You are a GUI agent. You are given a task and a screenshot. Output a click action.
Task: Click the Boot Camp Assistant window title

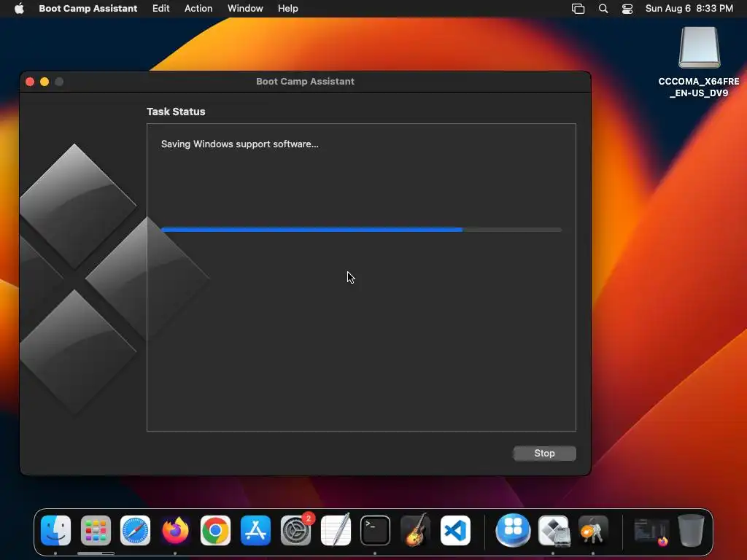click(305, 82)
